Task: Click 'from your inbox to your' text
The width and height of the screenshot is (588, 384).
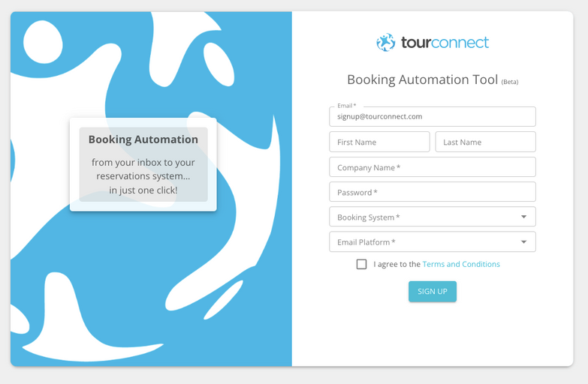Action: (143, 163)
